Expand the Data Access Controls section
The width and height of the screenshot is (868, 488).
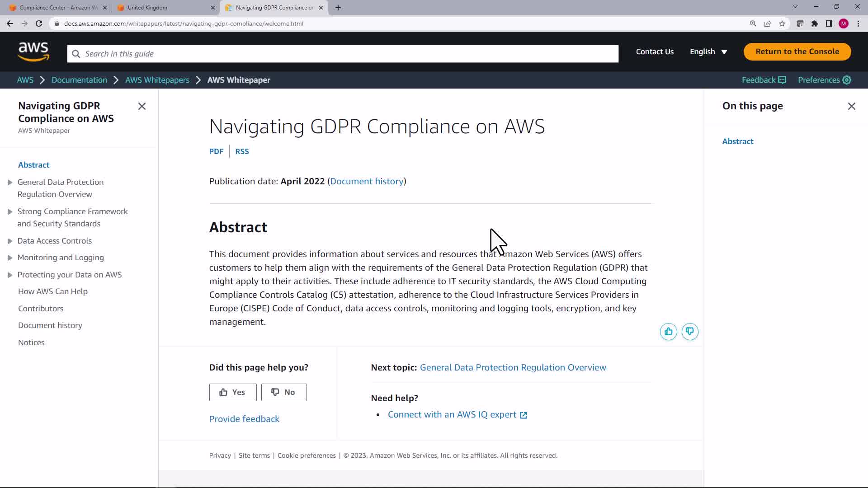[10, 241]
